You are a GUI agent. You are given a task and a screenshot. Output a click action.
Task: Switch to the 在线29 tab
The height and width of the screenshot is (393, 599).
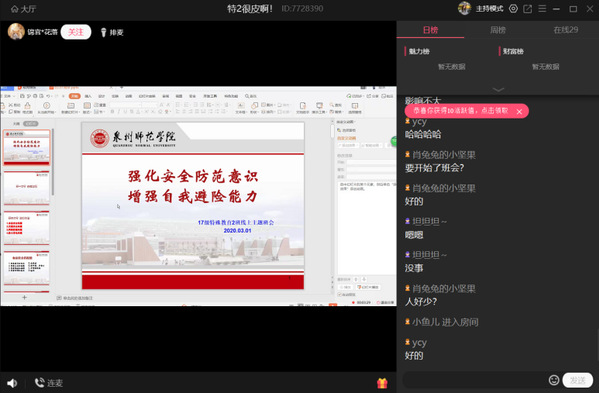click(x=565, y=30)
